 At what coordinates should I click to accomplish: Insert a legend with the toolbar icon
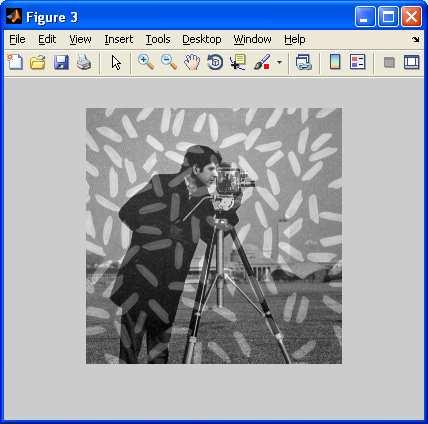click(358, 62)
